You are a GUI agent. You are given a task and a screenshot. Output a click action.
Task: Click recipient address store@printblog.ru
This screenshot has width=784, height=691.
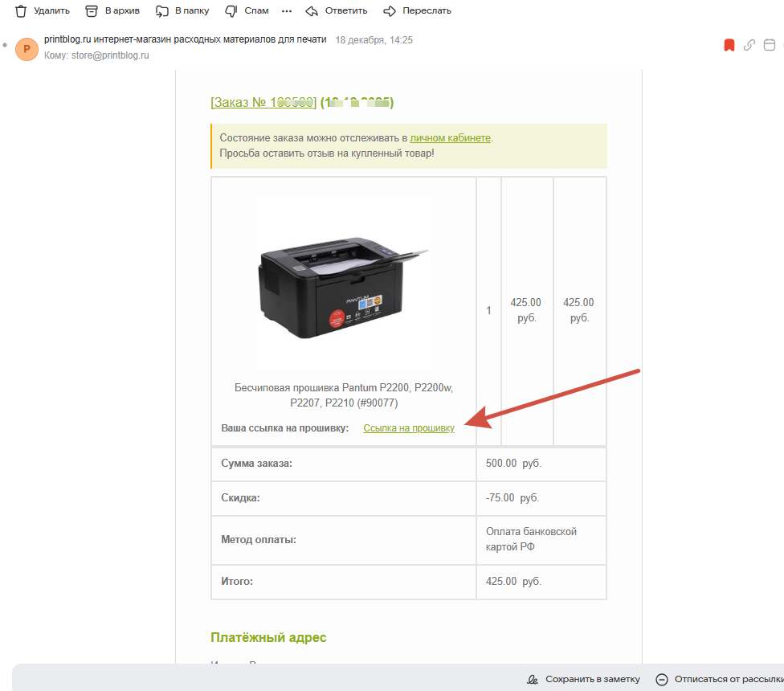coord(109,55)
